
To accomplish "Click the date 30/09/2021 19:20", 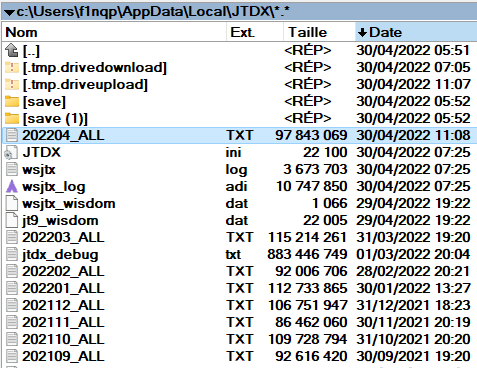I will [413, 356].
